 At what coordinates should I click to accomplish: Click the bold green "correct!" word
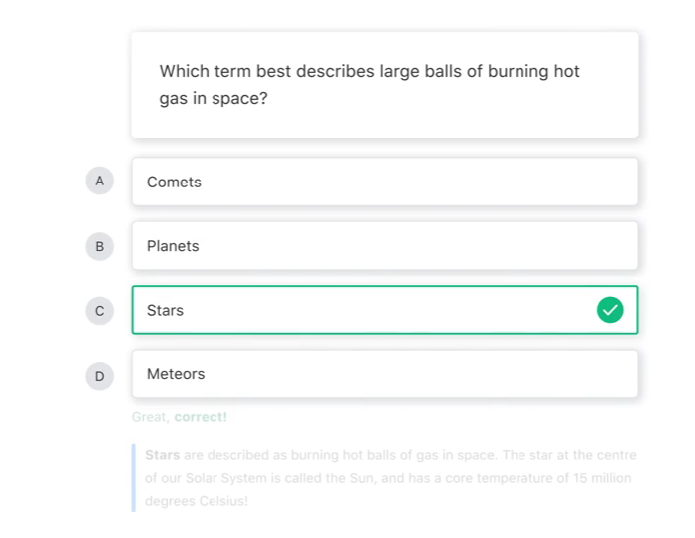[x=200, y=417]
